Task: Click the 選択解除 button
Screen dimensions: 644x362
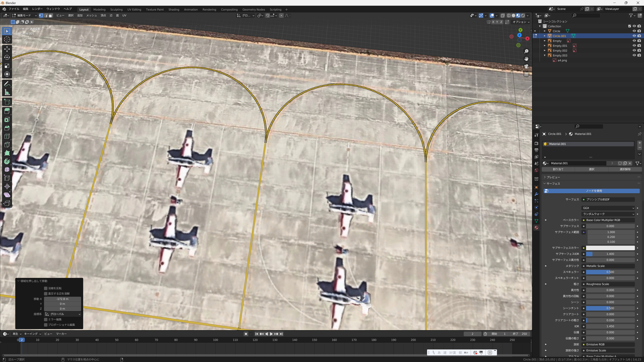Action: click(625, 169)
